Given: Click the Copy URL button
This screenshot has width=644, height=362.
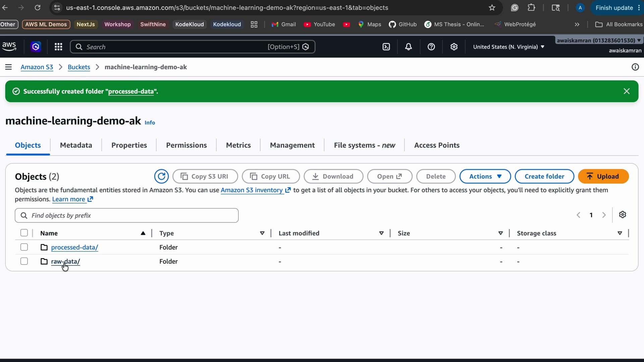Looking at the screenshot, I should [x=271, y=176].
